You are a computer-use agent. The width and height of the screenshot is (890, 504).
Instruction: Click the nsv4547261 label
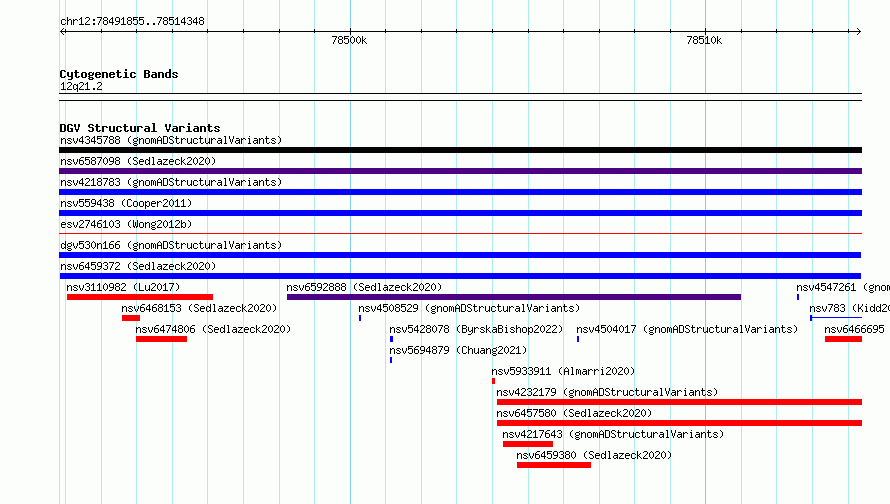tap(842, 287)
